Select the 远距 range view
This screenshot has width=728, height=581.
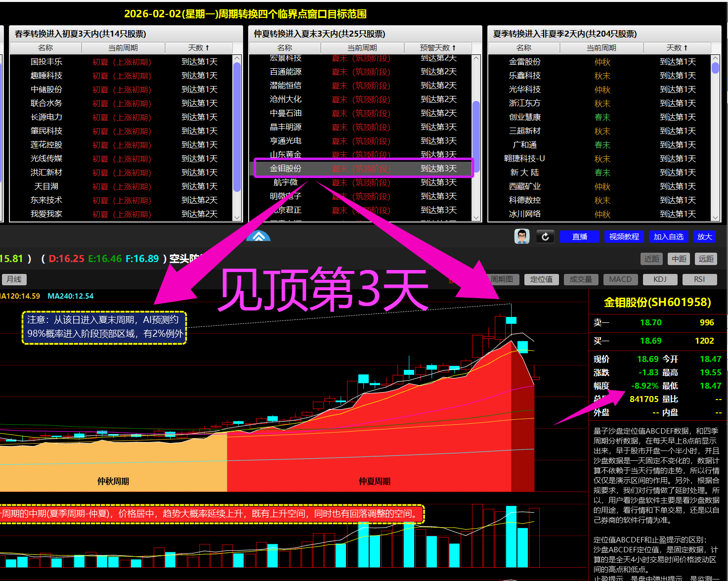[706, 259]
